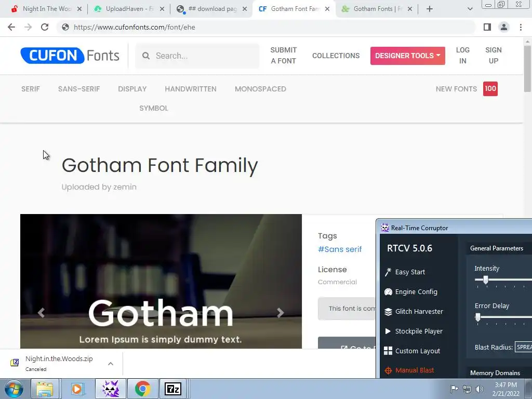Open SERIF category
Viewport: 532px width, 399px height.
(31, 89)
